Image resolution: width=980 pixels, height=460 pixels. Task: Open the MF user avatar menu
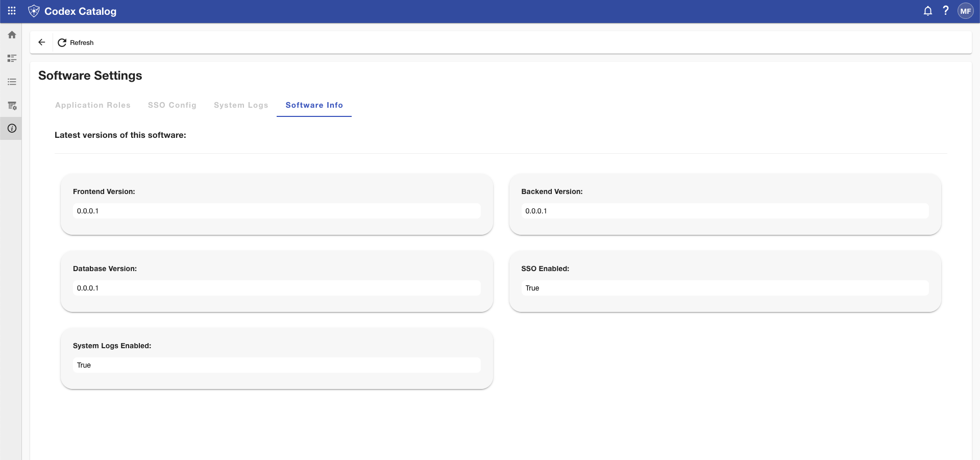click(966, 11)
